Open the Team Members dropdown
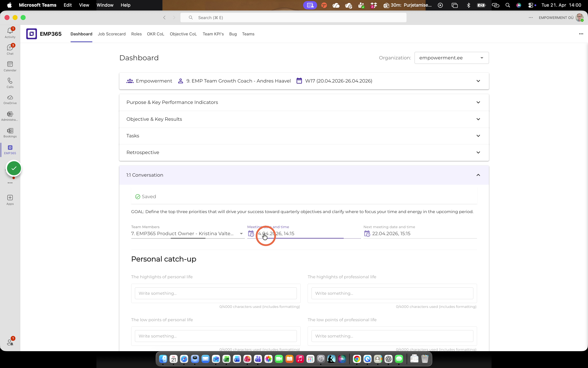The image size is (588, 368). point(188,234)
